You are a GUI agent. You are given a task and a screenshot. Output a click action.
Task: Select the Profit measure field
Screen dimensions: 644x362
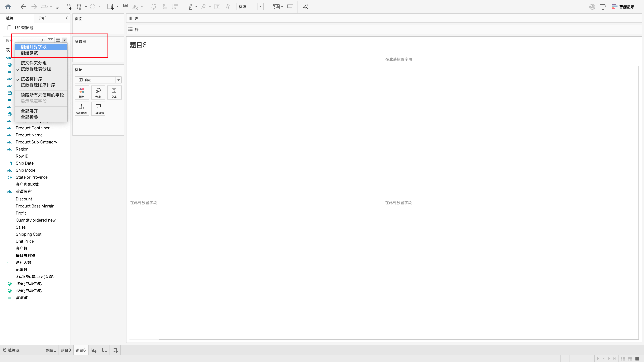[x=21, y=213]
